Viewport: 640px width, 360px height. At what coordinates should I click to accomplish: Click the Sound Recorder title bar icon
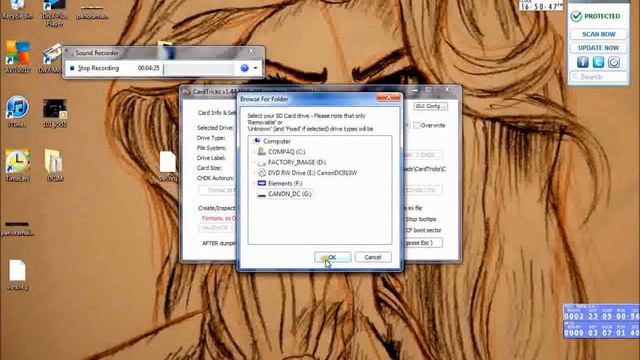(68, 52)
